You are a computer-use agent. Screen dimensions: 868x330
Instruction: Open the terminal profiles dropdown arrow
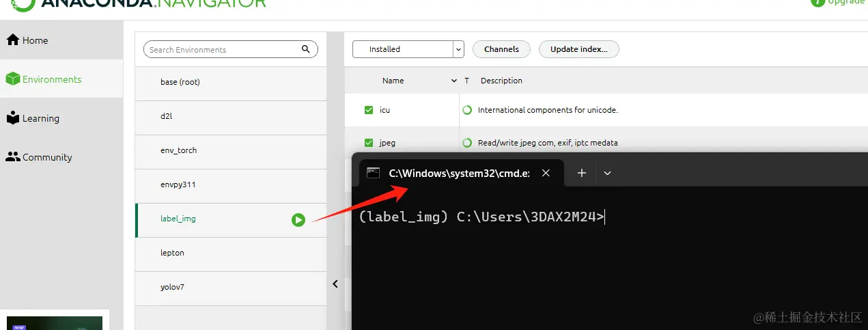coord(607,173)
